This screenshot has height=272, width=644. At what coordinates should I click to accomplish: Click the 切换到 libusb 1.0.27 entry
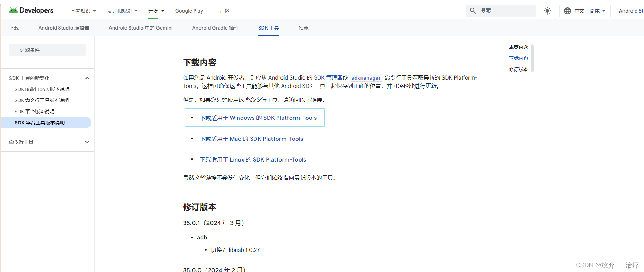[x=235, y=250]
